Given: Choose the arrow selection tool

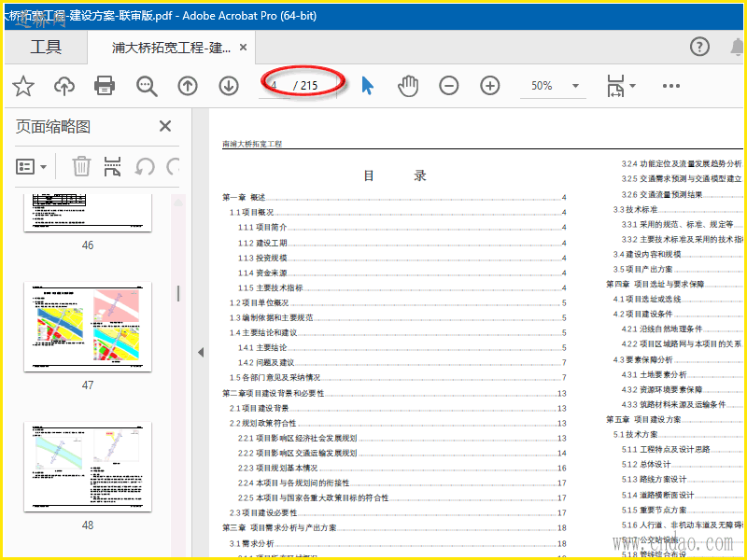Looking at the screenshot, I should click(x=367, y=86).
